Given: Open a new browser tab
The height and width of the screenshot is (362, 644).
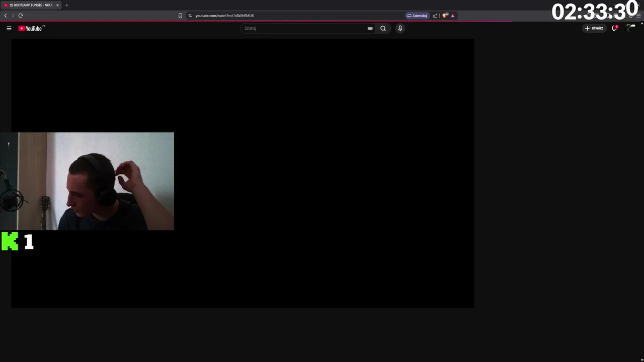Looking at the screenshot, I should point(66,5).
